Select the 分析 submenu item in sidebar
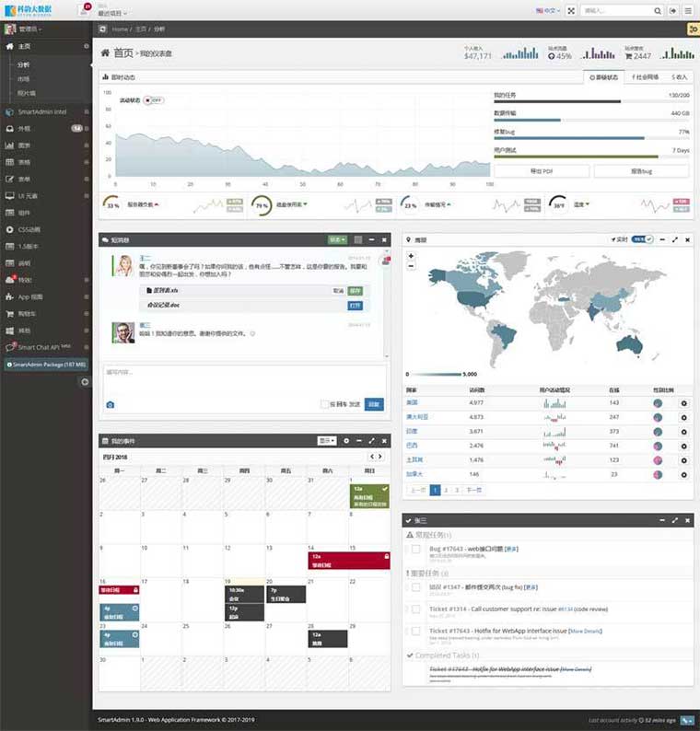 point(23,64)
